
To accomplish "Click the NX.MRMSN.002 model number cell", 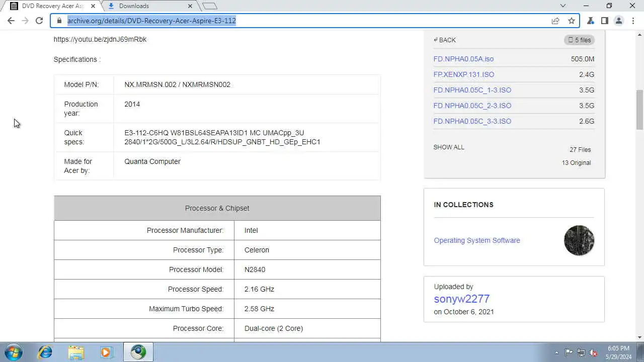I will click(247, 84).
